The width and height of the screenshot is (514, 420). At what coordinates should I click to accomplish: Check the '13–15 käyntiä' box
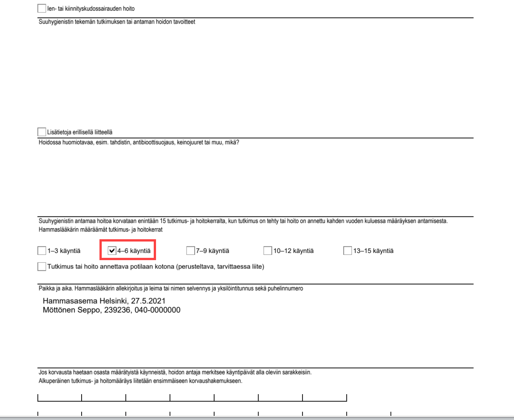click(347, 251)
